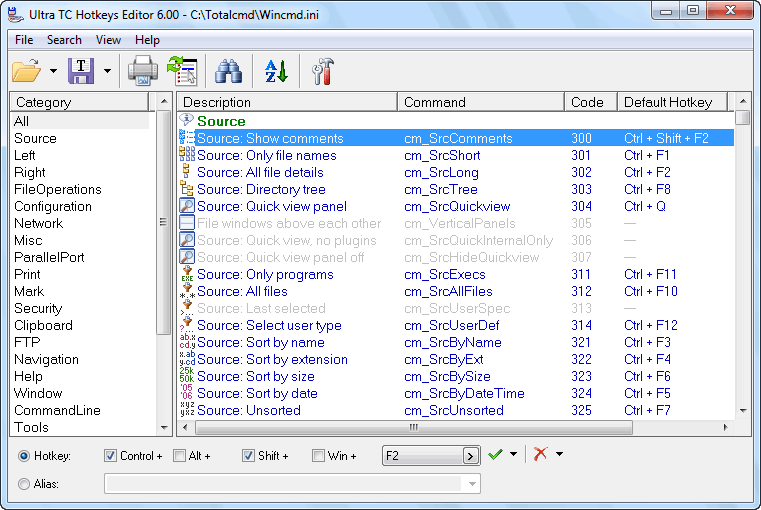
Task: Sort by the Code column header
Action: point(591,102)
